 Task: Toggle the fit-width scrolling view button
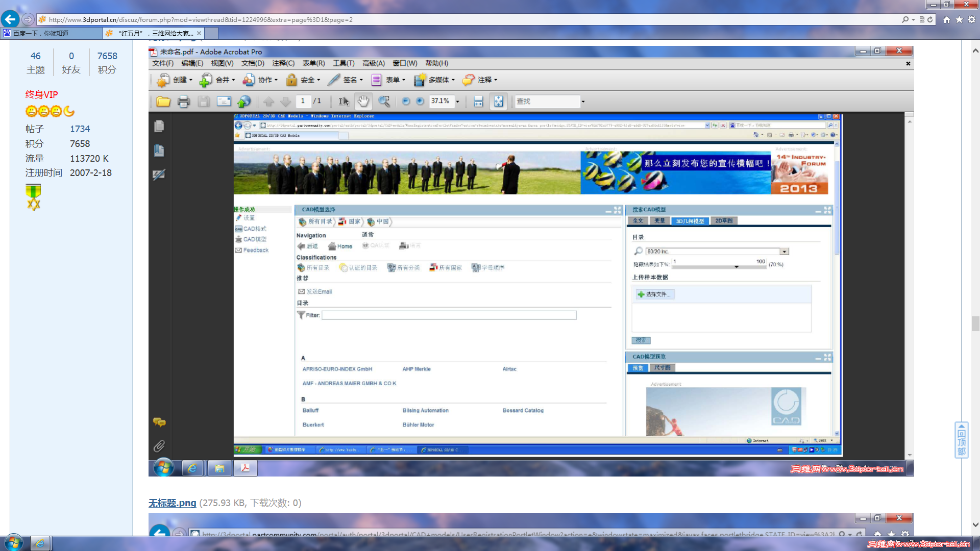tap(478, 102)
